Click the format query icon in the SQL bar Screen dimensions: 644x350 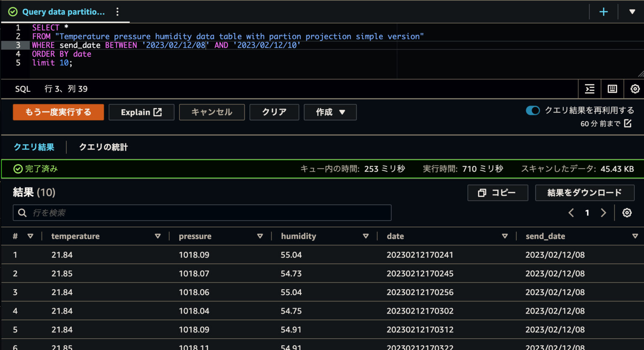pos(589,89)
